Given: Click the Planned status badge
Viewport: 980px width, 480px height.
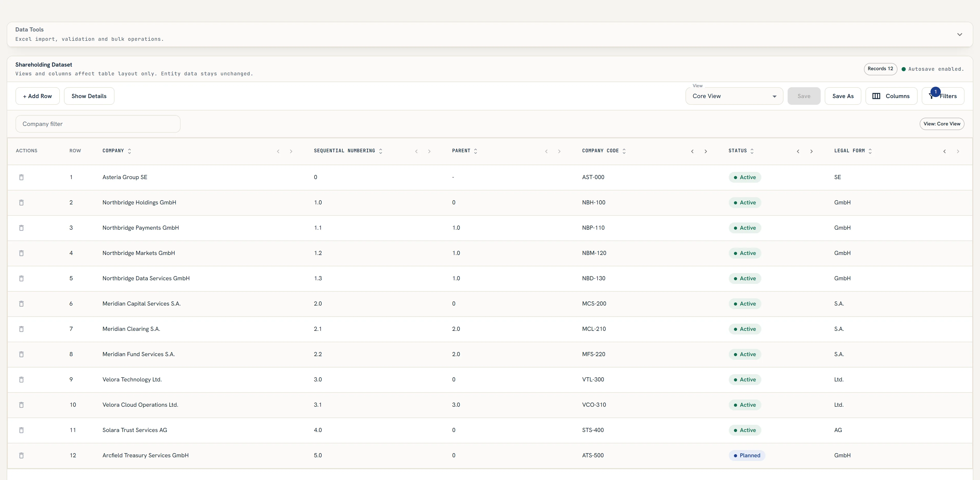Looking at the screenshot, I should [747, 456].
